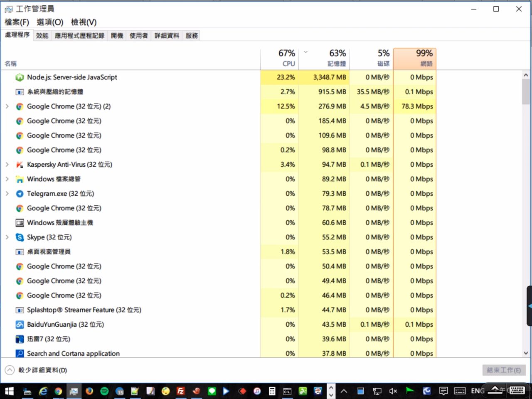Image resolution: width=532 pixels, height=399 pixels.
Task: Click the 系統與壓縮的記憶體 process icon
Action: [x=20, y=92]
